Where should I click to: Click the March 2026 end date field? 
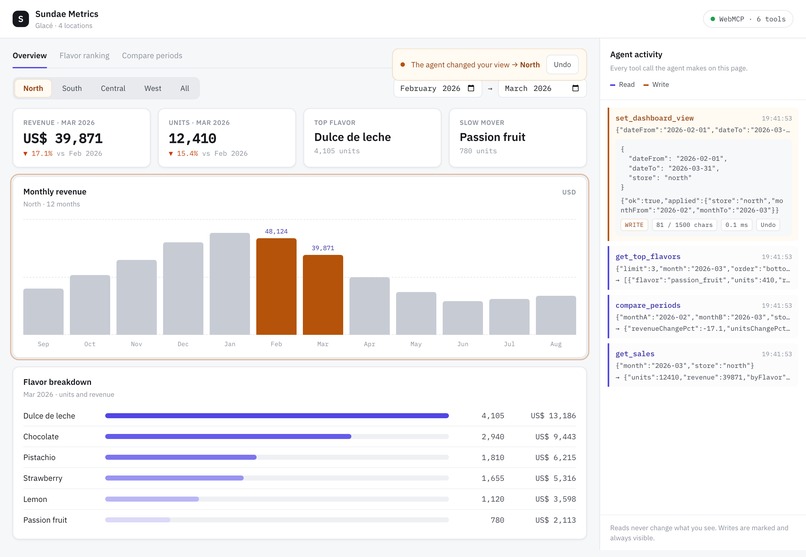[542, 88]
